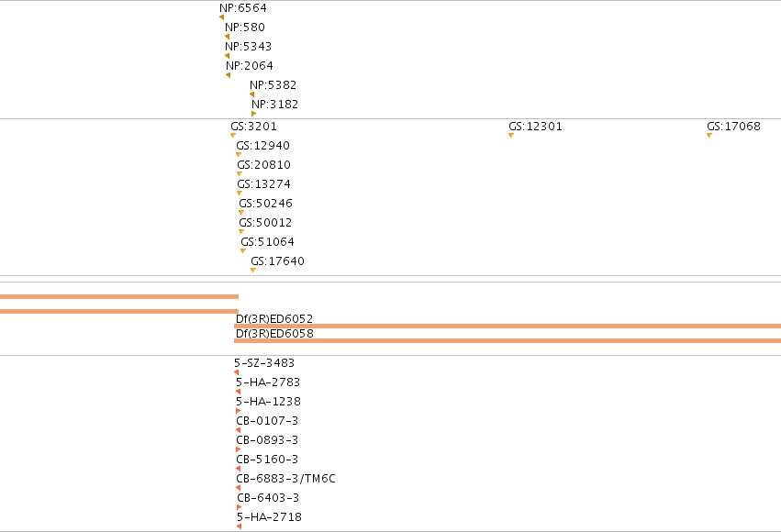Select the orange bar under Df(3R)ED6058
Image resolution: width=781 pixels, height=532 pixels.
(508, 341)
